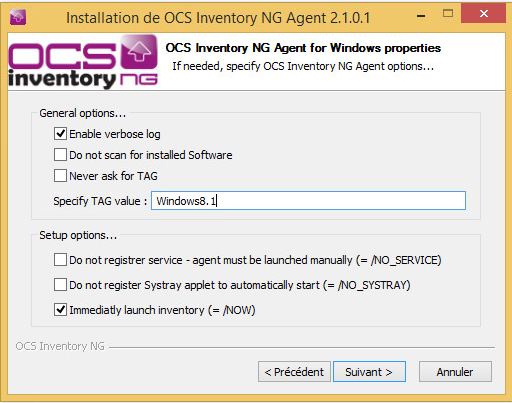512x403 pixels.
Task: Check Do not register service option
Action: click(60, 260)
